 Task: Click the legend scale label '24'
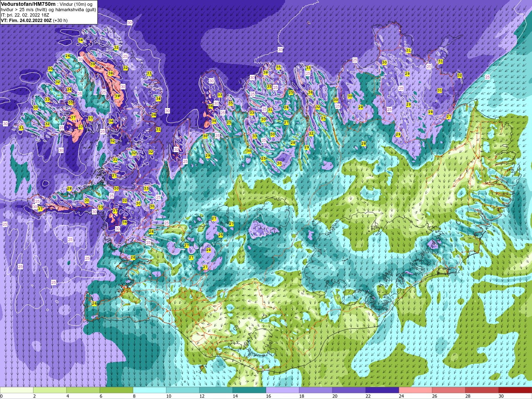click(401, 396)
